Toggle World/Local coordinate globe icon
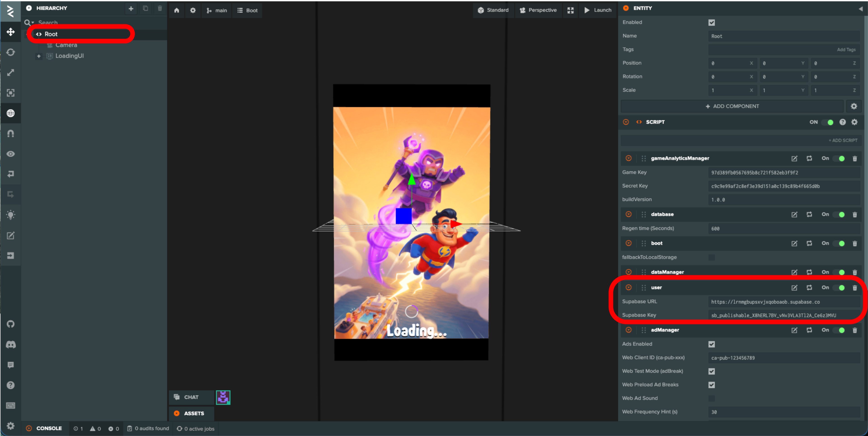The image size is (868, 436). coord(10,113)
